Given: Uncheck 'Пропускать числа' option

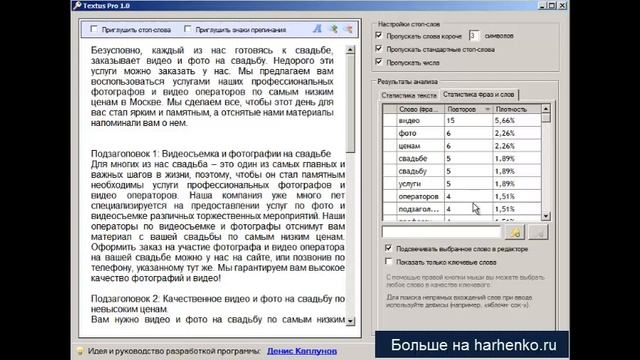Looking at the screenshot, I should pyautogui.click(x=379, y=62).
